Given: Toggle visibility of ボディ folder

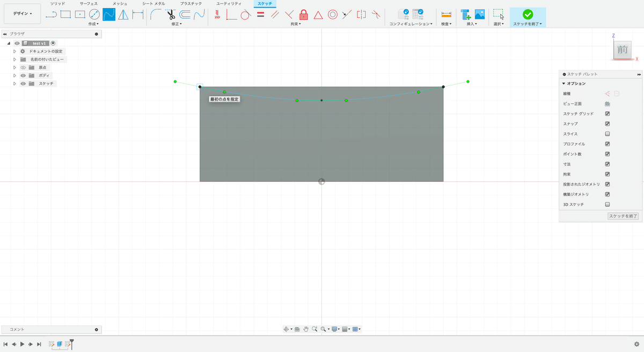Looking at the screenshot, I should (23, 76).
